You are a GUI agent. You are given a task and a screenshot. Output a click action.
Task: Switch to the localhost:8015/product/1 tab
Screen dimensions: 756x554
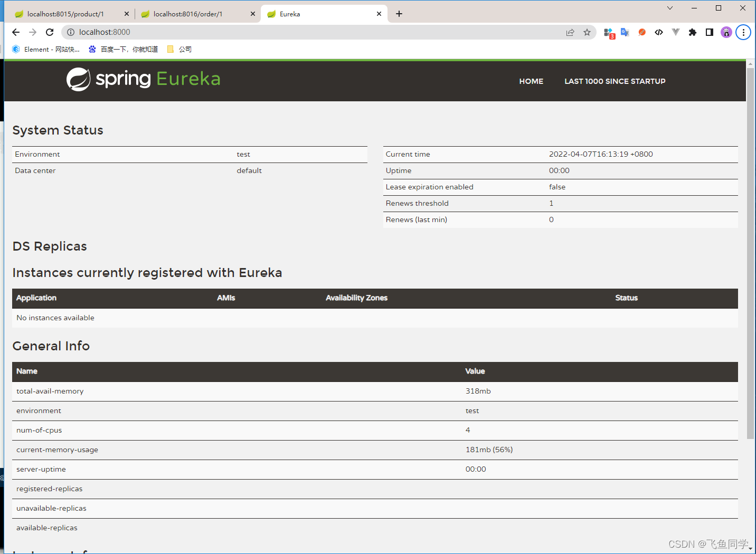point(71,14)
